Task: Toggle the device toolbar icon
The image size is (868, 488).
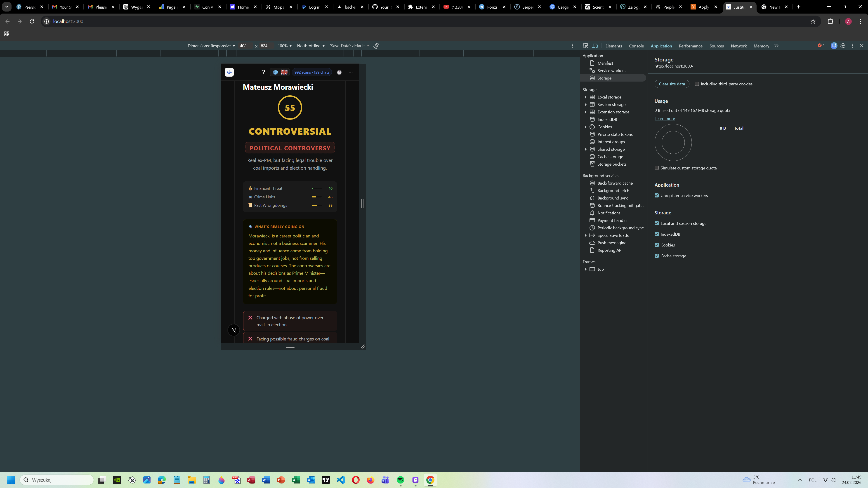Action: point(595,46)
